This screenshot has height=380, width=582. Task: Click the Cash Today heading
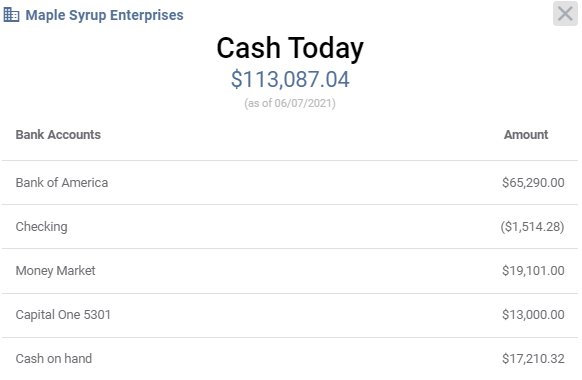290,48
